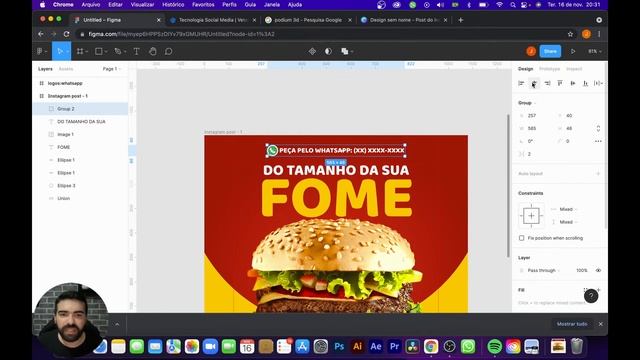Click Align horizontal centers icon
640x360 pixels.
pyautogui.click(x=534, y=83)
